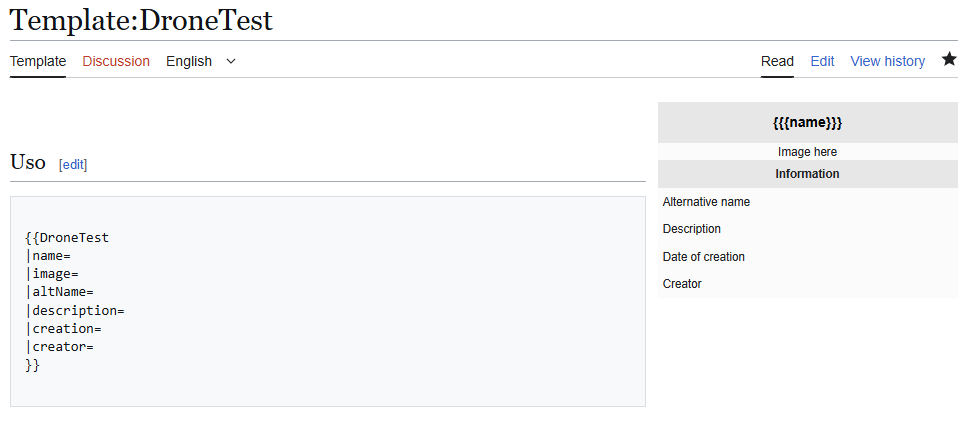Click the |description= line in code
The width and height of the screenshot is (966, 426).
pos(75,311)
